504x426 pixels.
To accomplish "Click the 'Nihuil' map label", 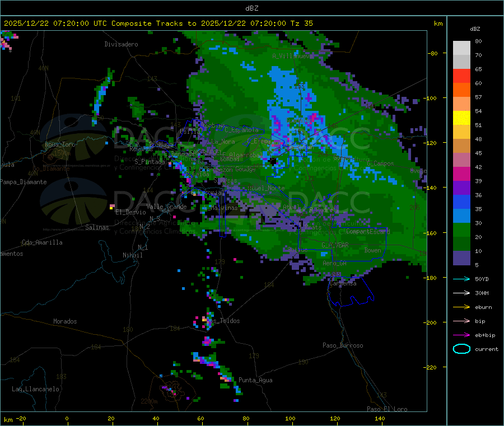I will [132, 255].
